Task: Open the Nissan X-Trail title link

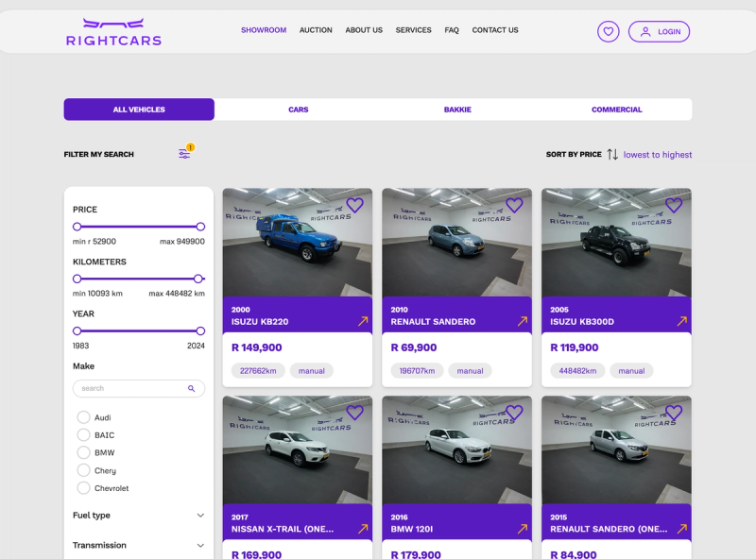Action: click(x=283, y=529)
